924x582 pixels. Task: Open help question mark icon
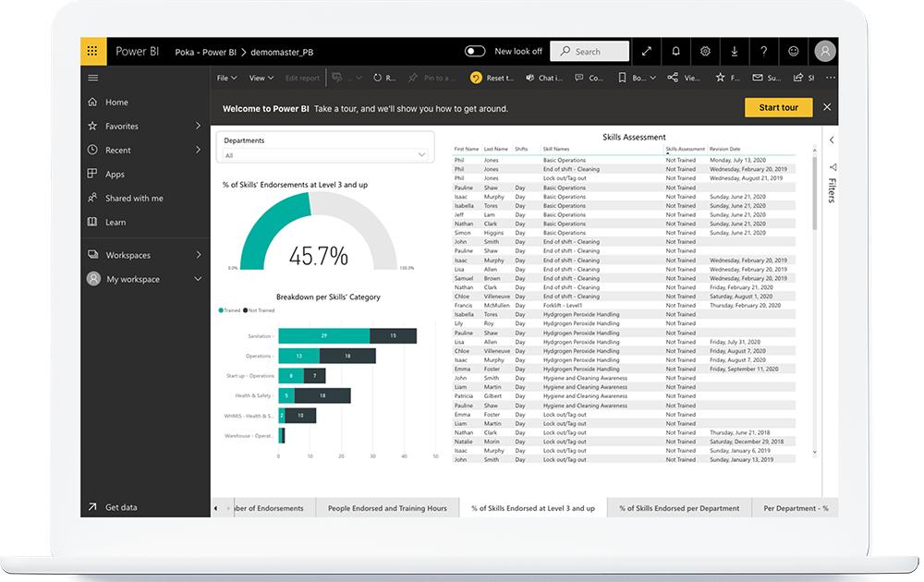click(x=764, y=51)
